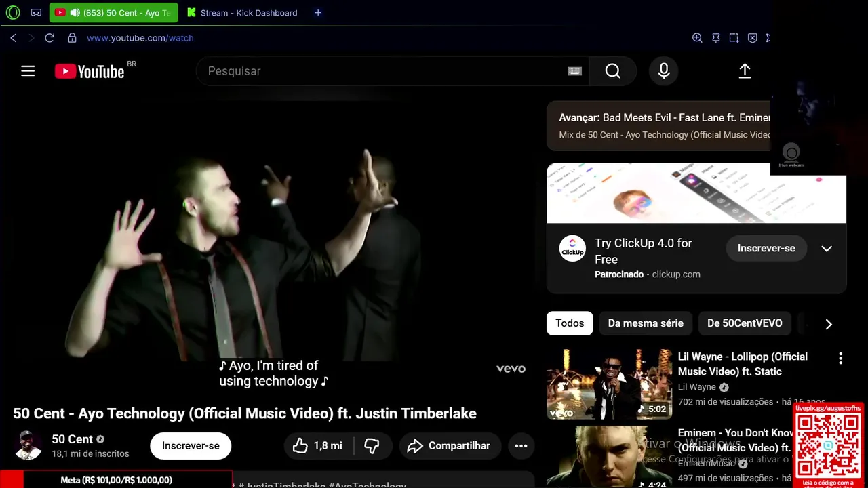Select the De 50CentVEVO chip
868x488 pixels.
click(x=745, y=323)
